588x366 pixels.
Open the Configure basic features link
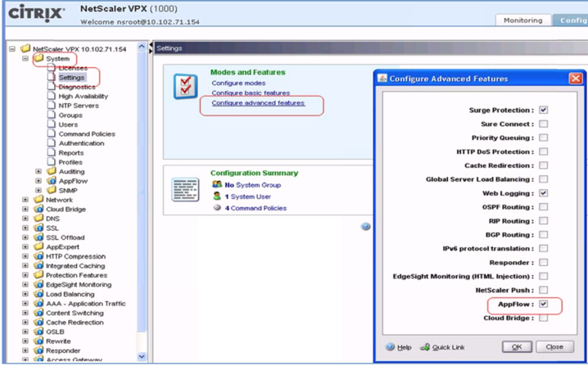pyautogui.click(x=251, y=93)
